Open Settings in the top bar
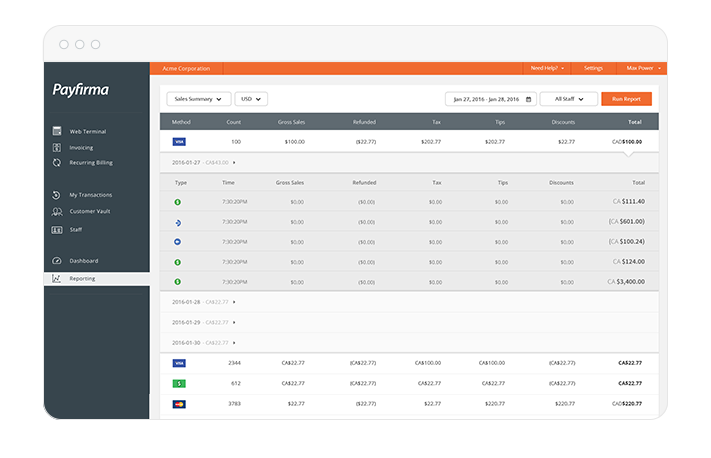711x458 pixels. click(x=593, y=68)
